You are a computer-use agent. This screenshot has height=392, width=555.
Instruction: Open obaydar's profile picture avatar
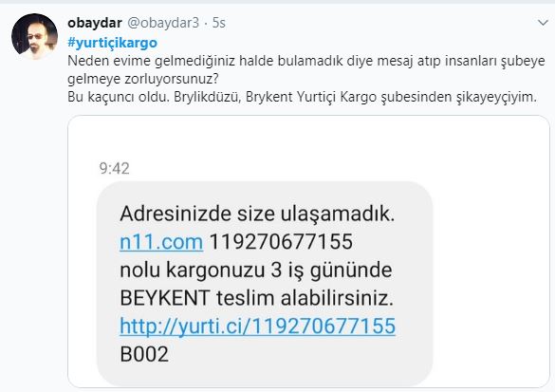34,36
